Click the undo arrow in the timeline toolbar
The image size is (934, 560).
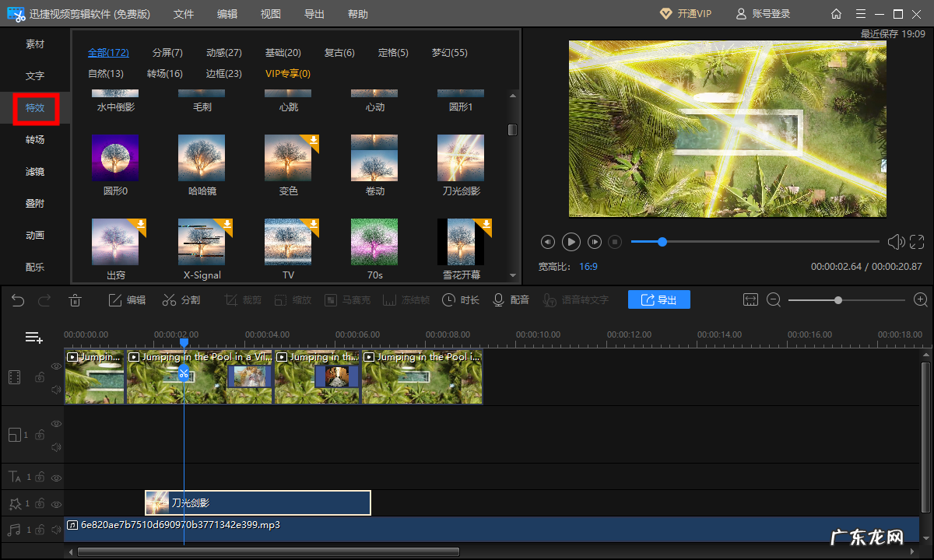pos(18,300)
